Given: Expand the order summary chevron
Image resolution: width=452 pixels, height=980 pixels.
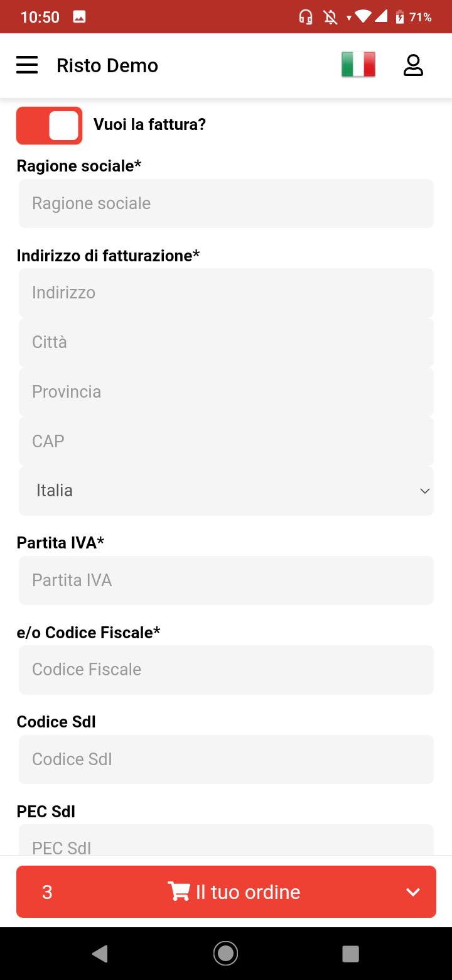Looking at the screenshot, I should (x=412, y=892).
